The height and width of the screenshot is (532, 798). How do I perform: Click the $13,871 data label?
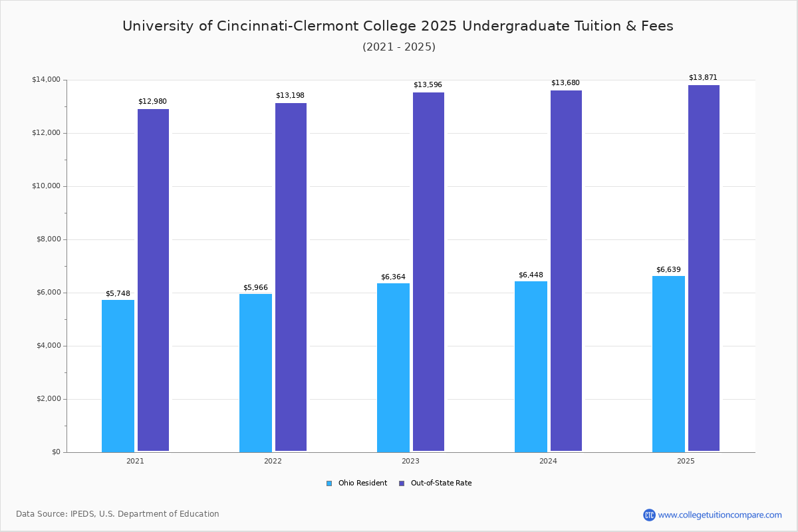(x=703, y=78)
